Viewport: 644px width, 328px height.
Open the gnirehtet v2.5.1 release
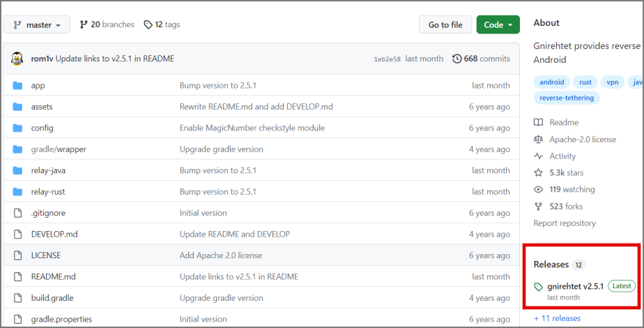click(x=576, y=286)
